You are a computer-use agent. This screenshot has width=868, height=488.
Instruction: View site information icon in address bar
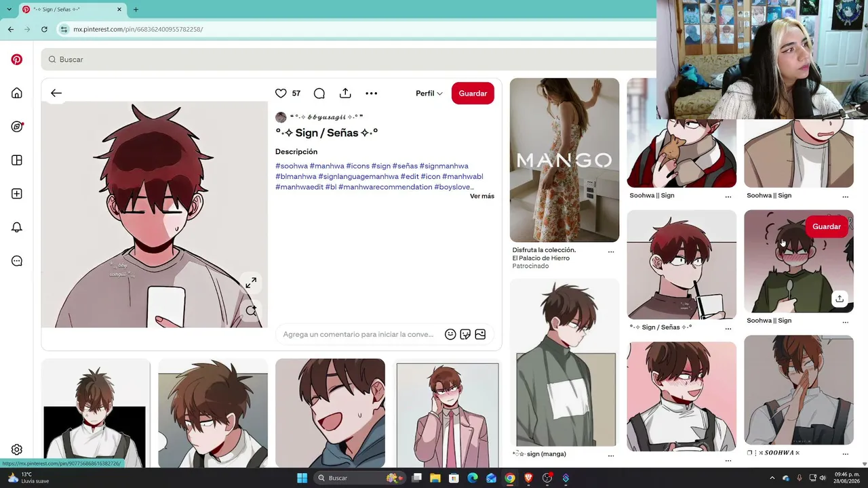pyautogui.click(x=64, y=29)
